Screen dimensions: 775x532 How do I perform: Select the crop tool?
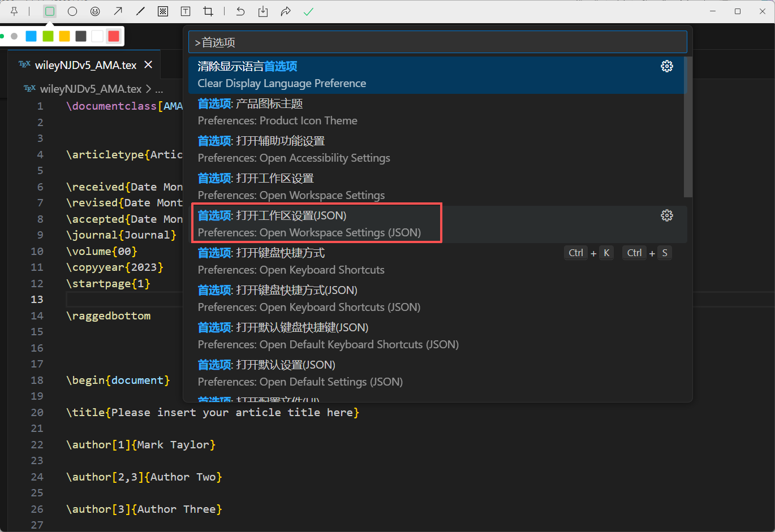(208, 11)
